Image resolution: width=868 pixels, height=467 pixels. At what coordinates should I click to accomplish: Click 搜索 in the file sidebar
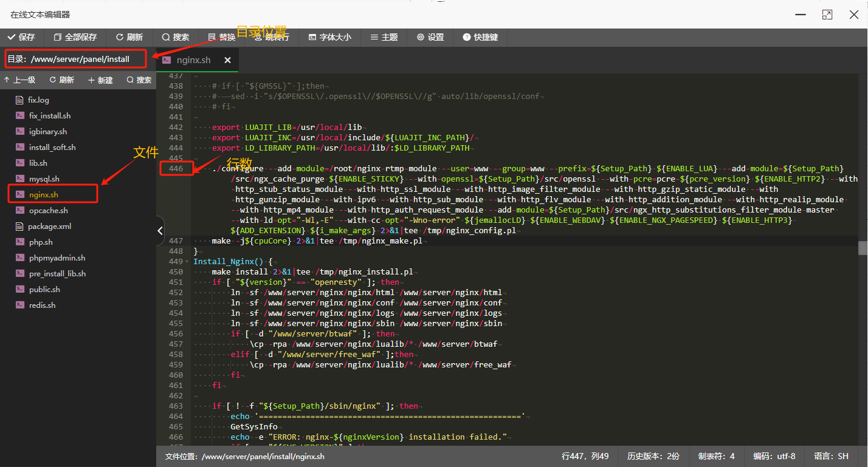[139, 80]
